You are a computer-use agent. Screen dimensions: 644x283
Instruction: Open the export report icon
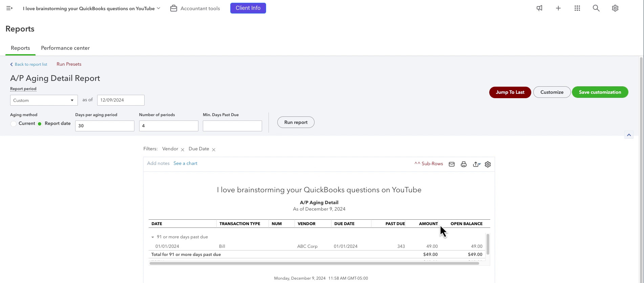(476, 164)
